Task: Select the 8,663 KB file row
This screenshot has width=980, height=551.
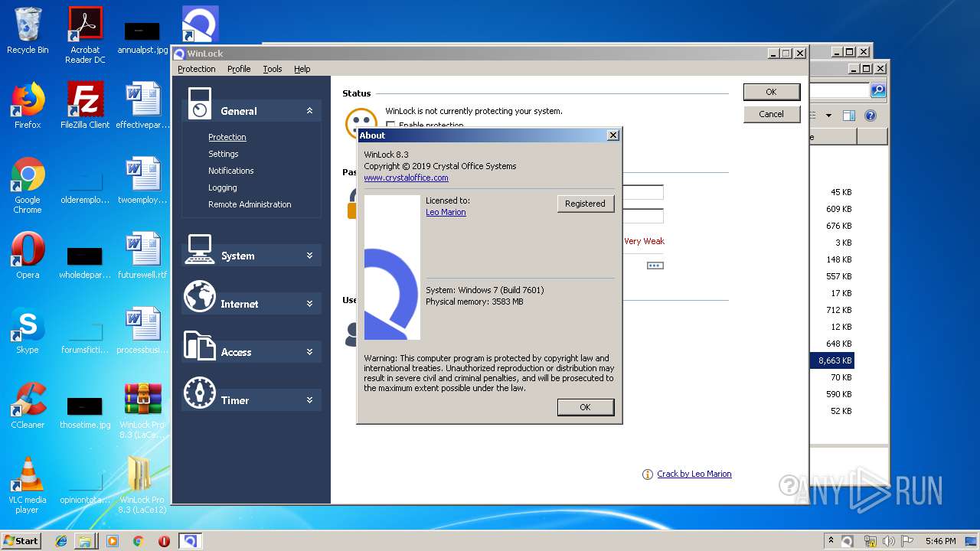Action: point(832,360)
